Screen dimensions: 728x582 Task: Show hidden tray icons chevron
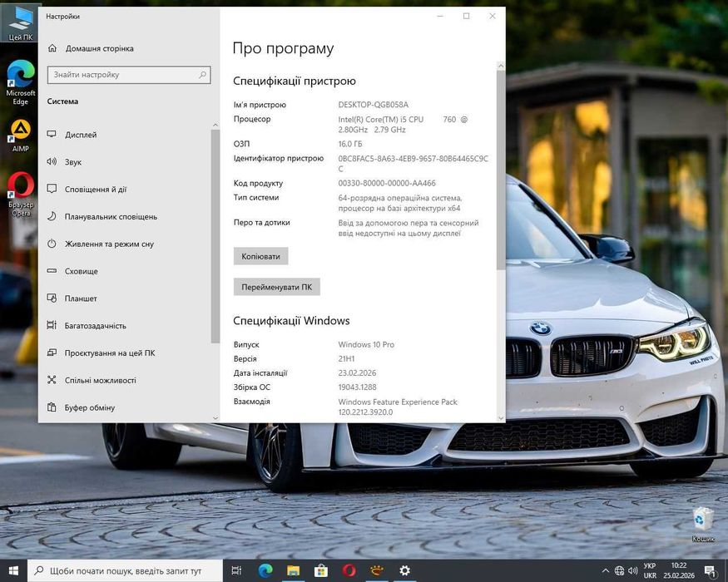[x=606, y=571]
